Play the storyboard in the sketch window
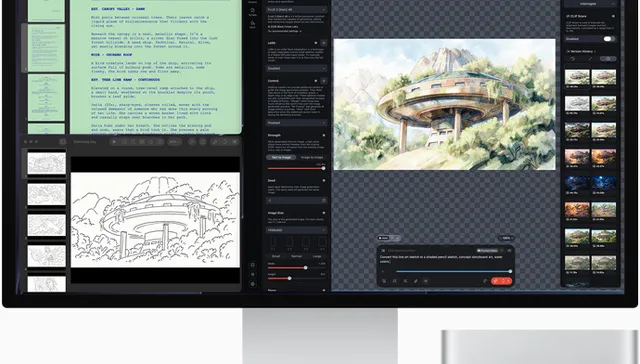Image resolution: width=640 pixels, height=364 pixels. (114, 142)
